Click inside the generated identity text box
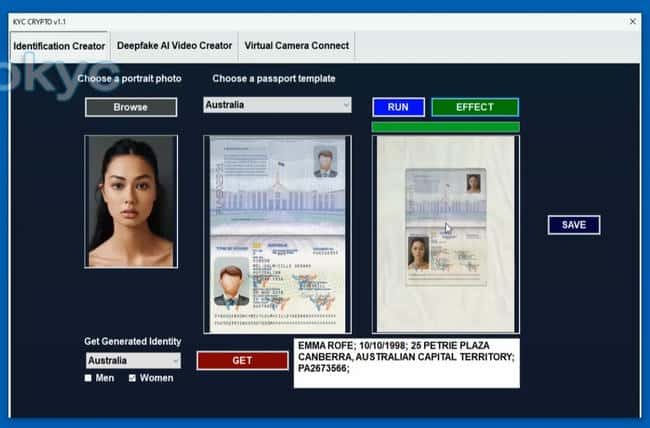650x428 pixels. coord(406,363)
